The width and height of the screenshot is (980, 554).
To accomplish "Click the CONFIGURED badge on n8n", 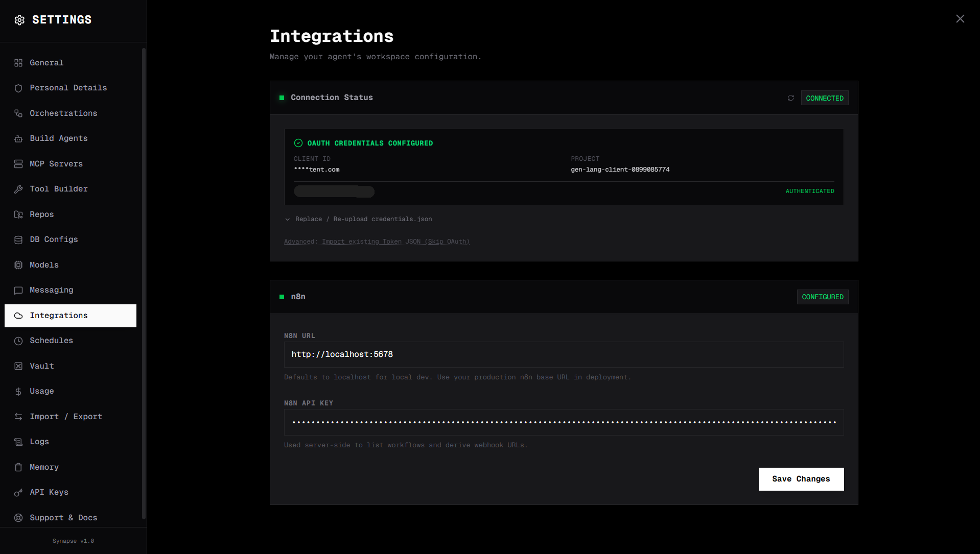I will click(822, 297).
